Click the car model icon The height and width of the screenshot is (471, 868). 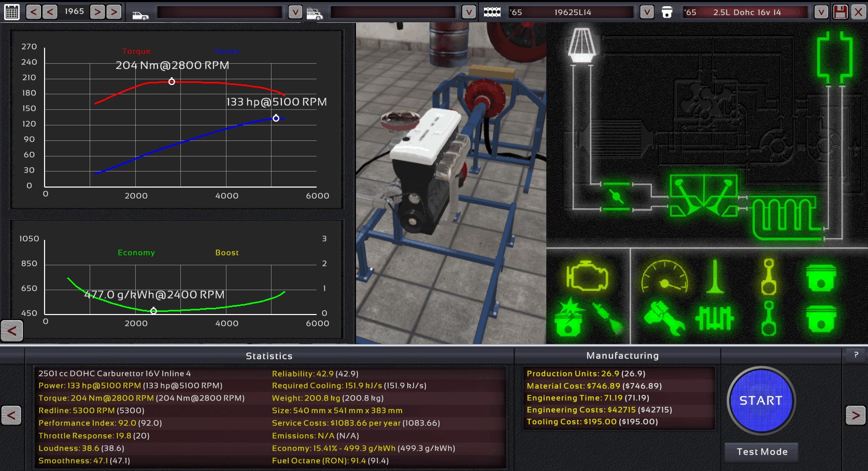click(140, 15)
